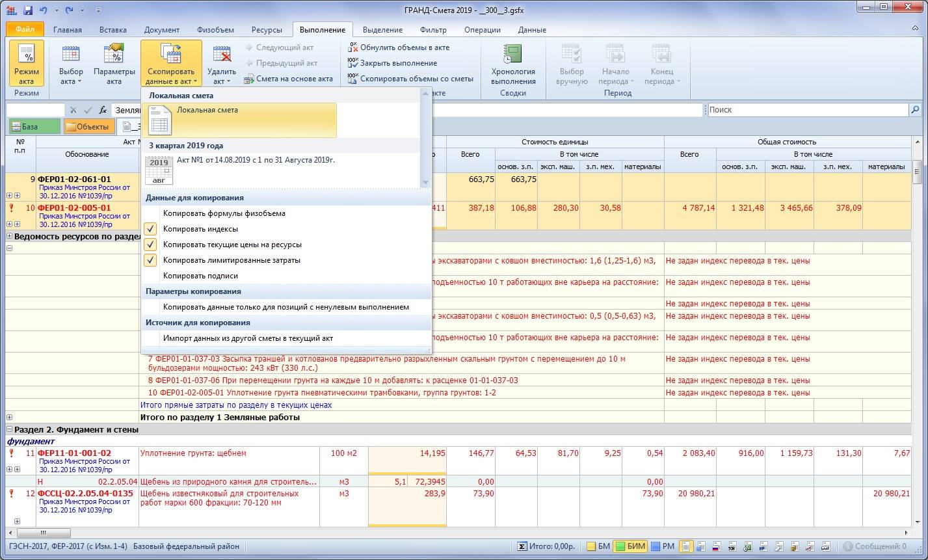Click the sigma Итого icon in status bar
928x560 pixels.
click(522, 546)
